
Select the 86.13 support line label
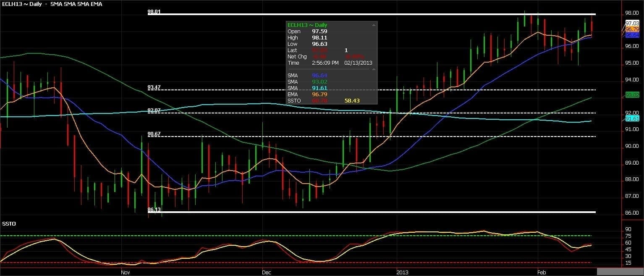pyautogui.click(x=154, y=209)
